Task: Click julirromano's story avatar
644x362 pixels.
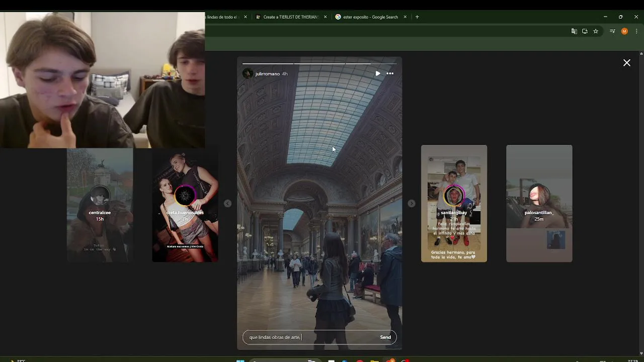Action: [x=248, y=73]
